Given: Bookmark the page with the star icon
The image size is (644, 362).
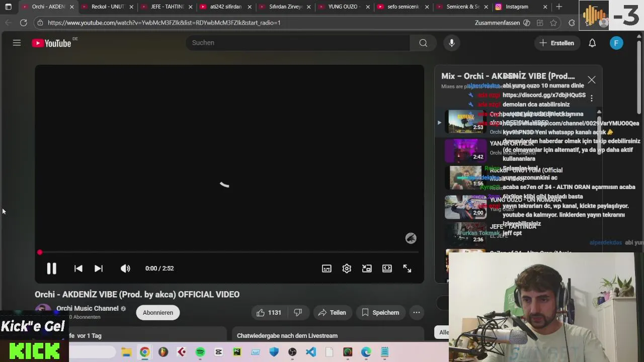Looking at the screenshot, I should (553, 23).
